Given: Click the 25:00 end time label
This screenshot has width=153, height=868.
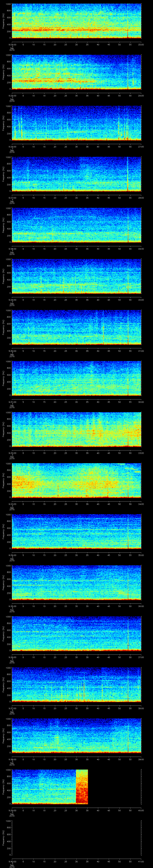Looking at the screenshot, I should [141, 44].
